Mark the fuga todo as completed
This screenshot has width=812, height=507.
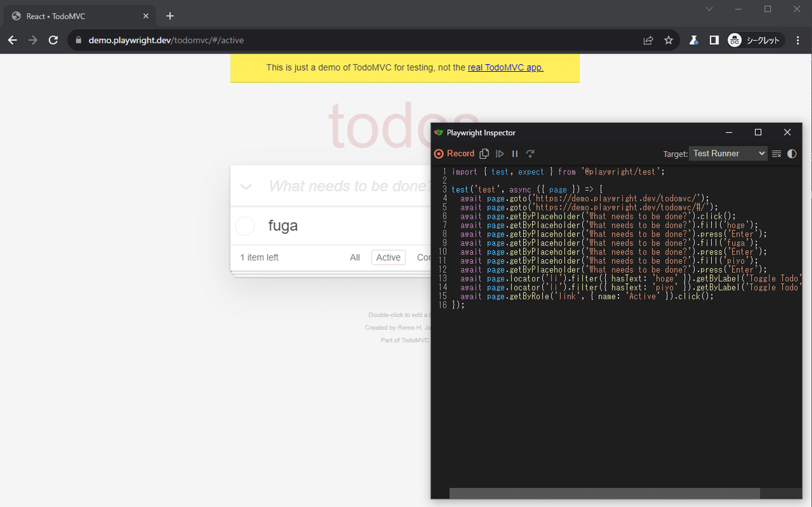[x=244, y=225]
